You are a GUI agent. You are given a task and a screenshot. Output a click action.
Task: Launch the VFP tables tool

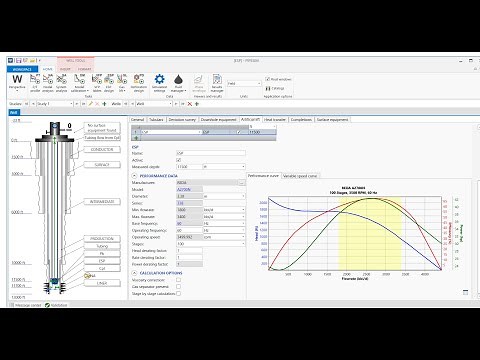(97, 83)
